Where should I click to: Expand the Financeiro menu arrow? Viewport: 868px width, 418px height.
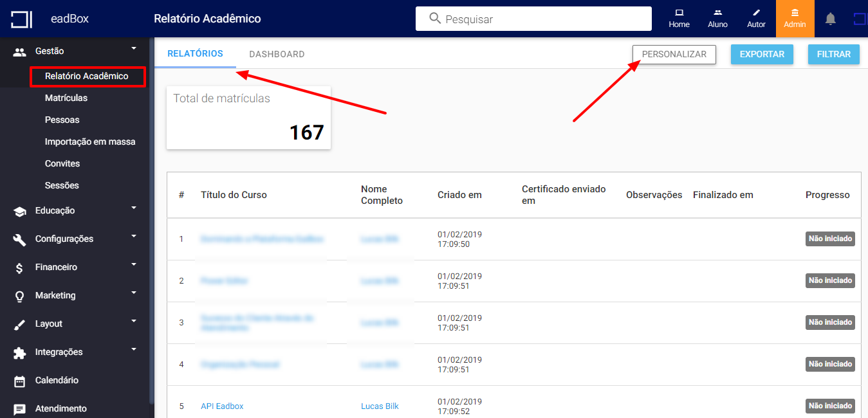tap(134, 264)
